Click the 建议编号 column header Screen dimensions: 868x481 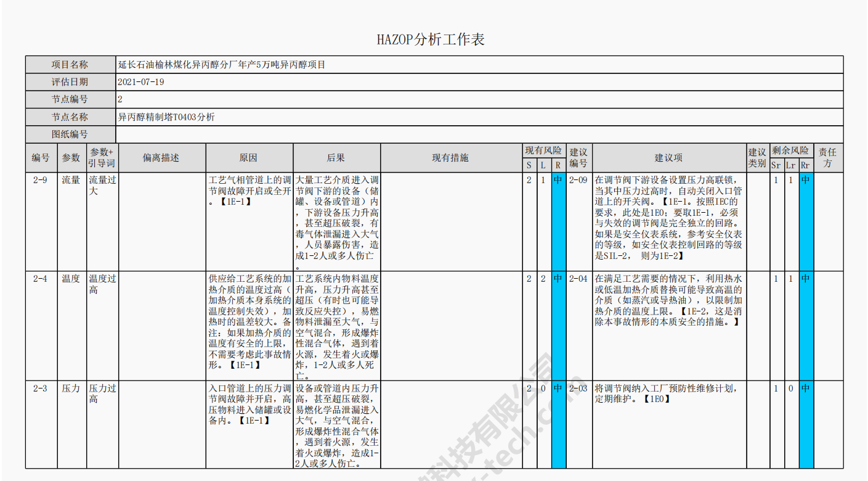[x=578, y=158]
